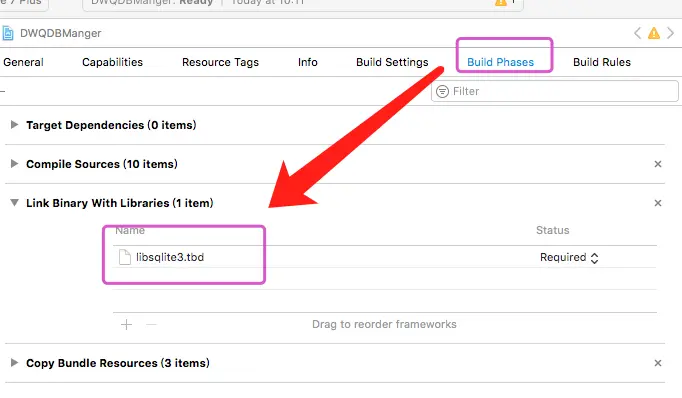Delete the Compile Sources phase
The height and width of the screenshot is (398, 682).
pos(658,164)
